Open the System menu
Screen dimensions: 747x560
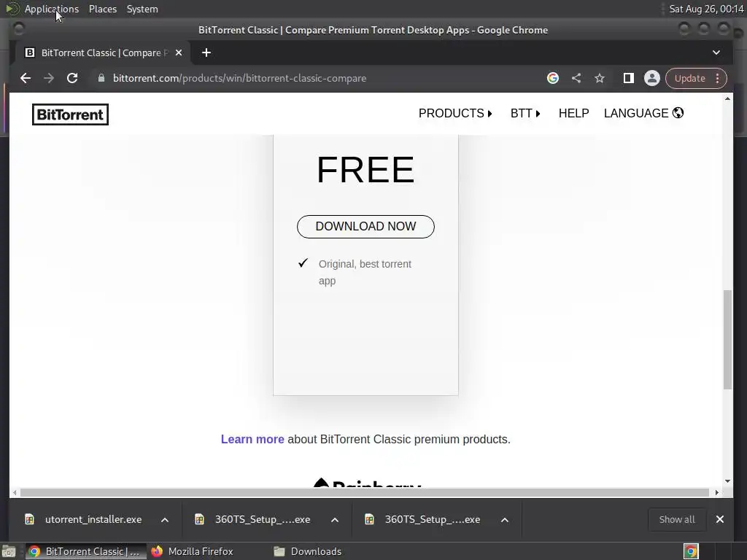click(142, 9)
